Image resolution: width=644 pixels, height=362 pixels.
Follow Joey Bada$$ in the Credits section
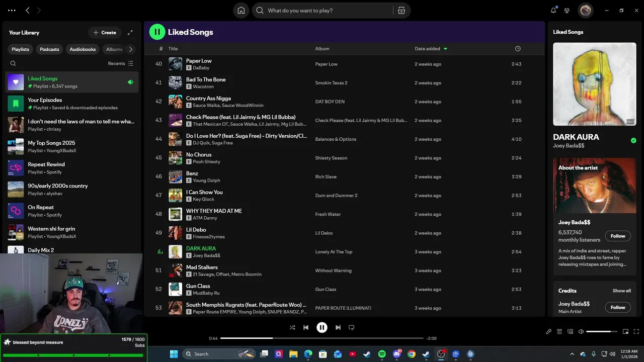pyautogui.click(x=618, y=307)
